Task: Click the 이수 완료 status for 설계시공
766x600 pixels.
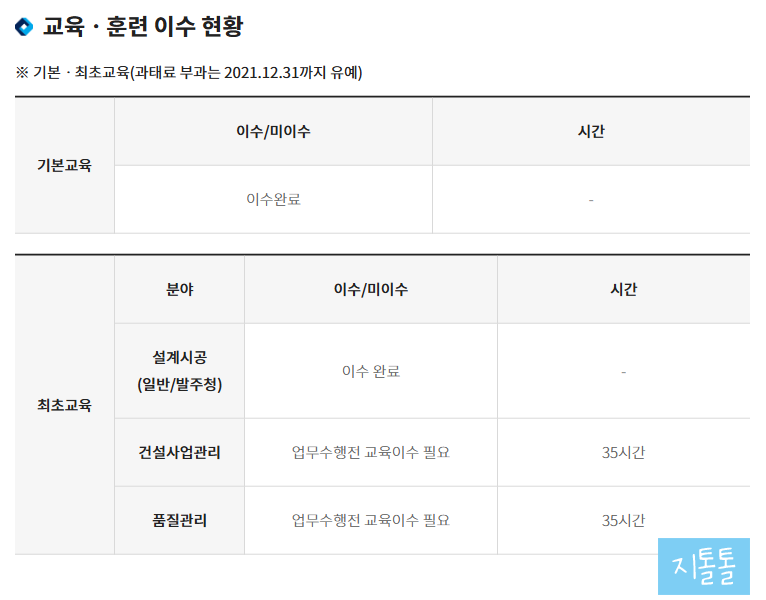Action: click(x=371, y=371)
